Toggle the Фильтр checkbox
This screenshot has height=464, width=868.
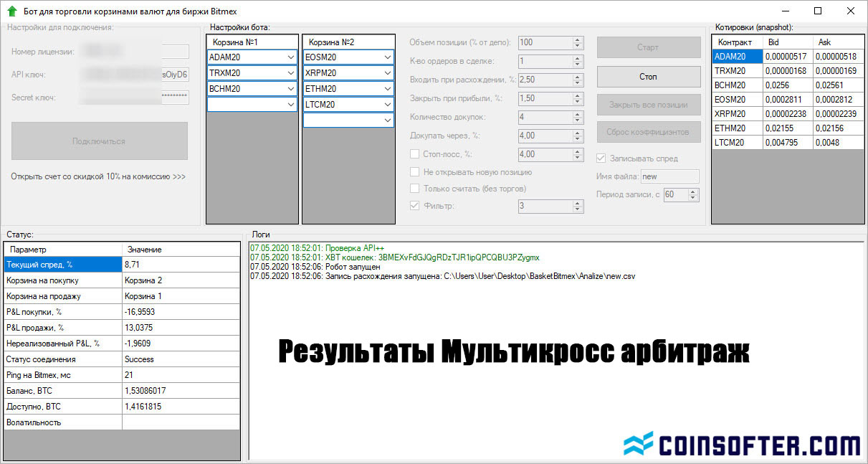click(x=414, y=206)
